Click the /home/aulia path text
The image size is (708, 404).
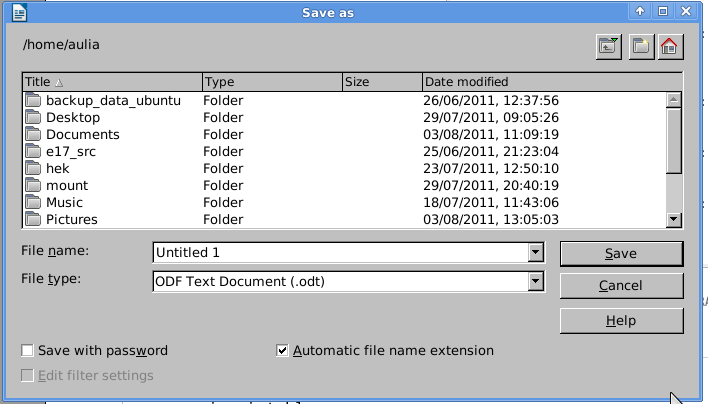coord(61,45)
